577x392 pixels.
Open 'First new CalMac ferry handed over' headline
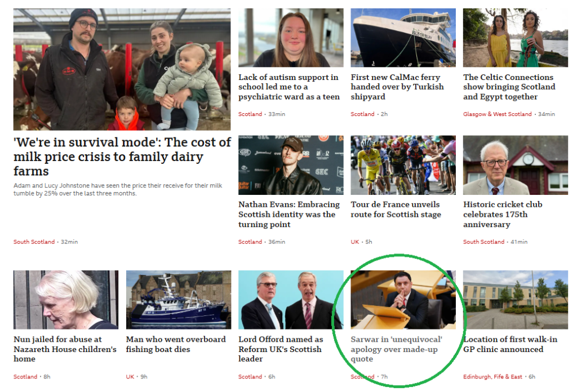pos(397,87)
